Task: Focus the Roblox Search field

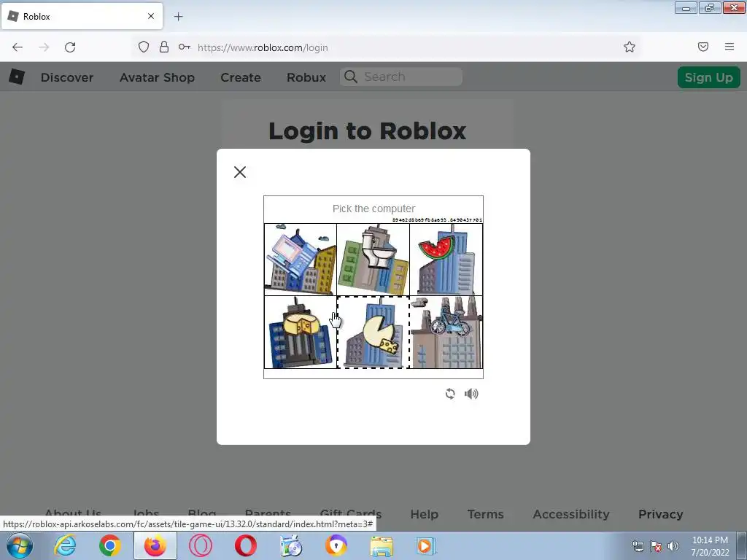Action: point(401,77)
